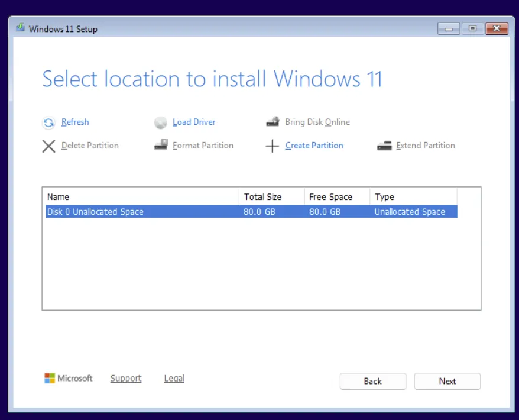This screenshot has height=420, width=519.
Task: Minimize the Windows 11 Setup window
Action: click(449, 28)
